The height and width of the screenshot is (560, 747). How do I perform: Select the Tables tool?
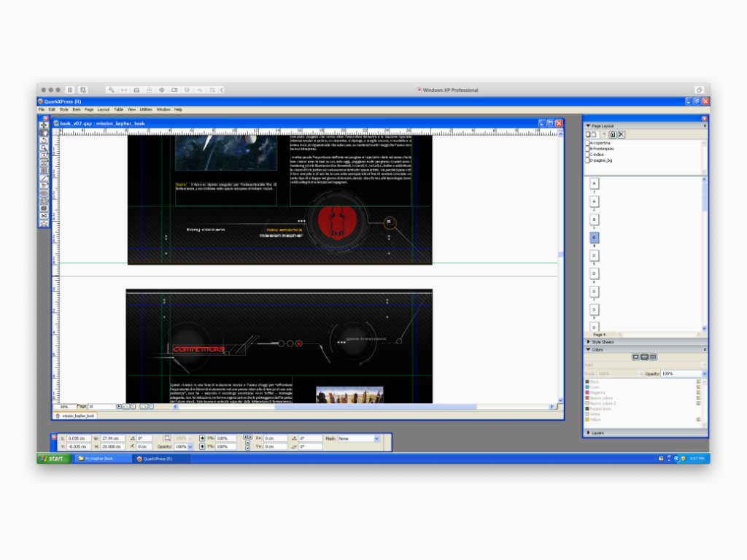click(44, 171)
